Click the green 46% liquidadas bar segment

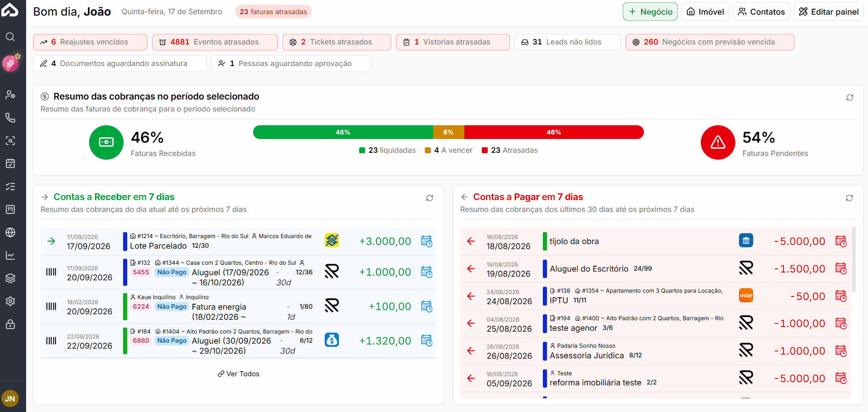343,132
